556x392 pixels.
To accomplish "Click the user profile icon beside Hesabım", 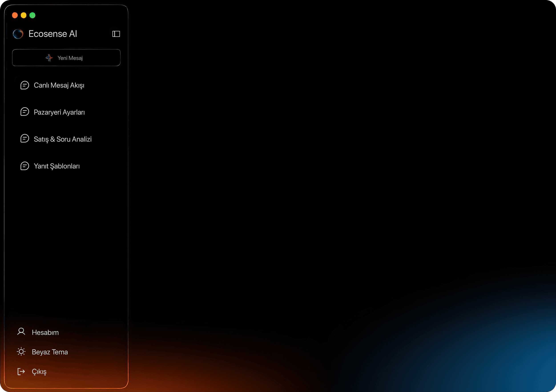I will click(x=21, y=332).
